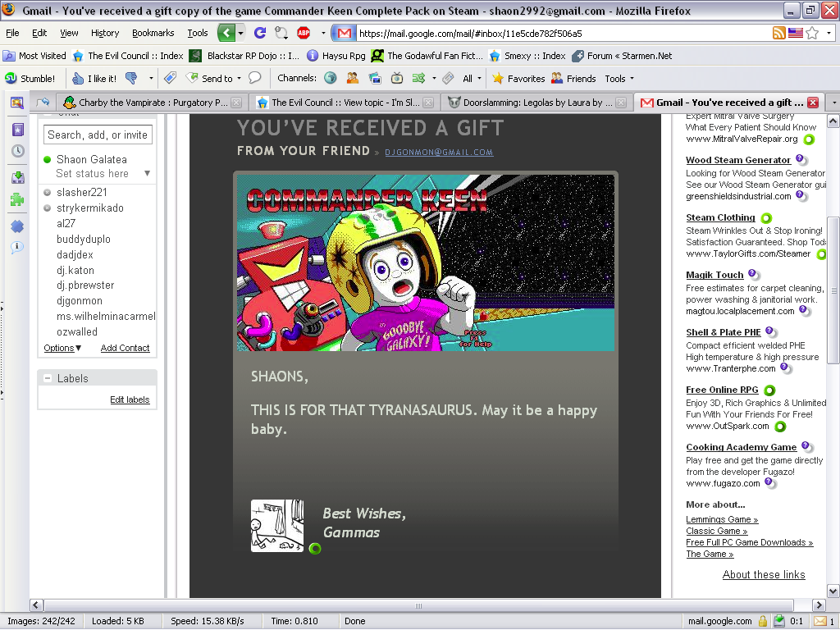This screenshot has width=840, height=630.
Task: Bookmark this page with the star icon
Action: (x=813, y=33)
